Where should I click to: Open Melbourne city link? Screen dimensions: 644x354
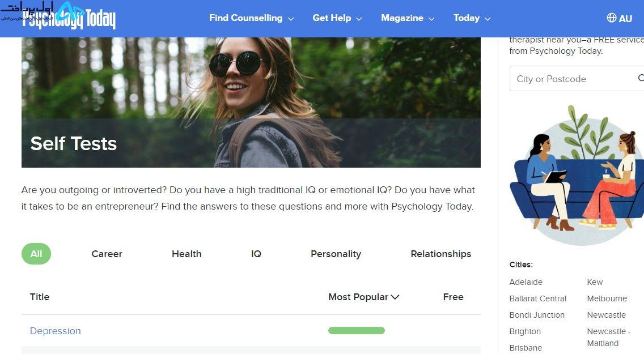607,298
